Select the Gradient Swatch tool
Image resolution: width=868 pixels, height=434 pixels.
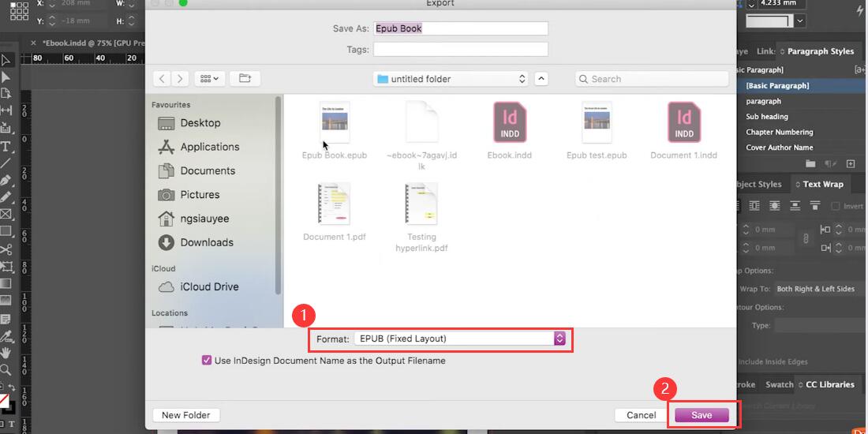coord(6,283)
